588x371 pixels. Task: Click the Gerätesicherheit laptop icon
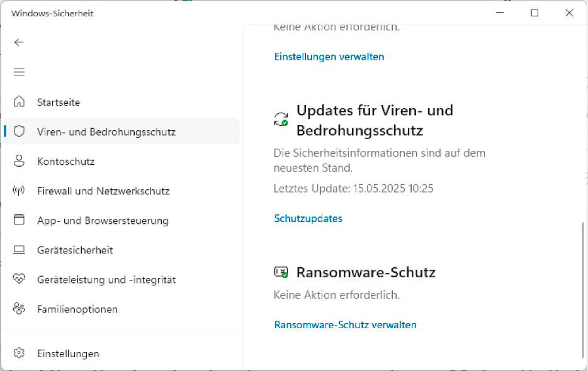19,250
